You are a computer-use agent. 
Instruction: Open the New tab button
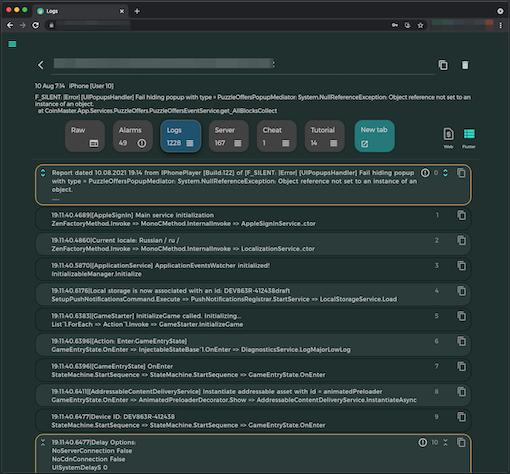click(x=374, y=136)
